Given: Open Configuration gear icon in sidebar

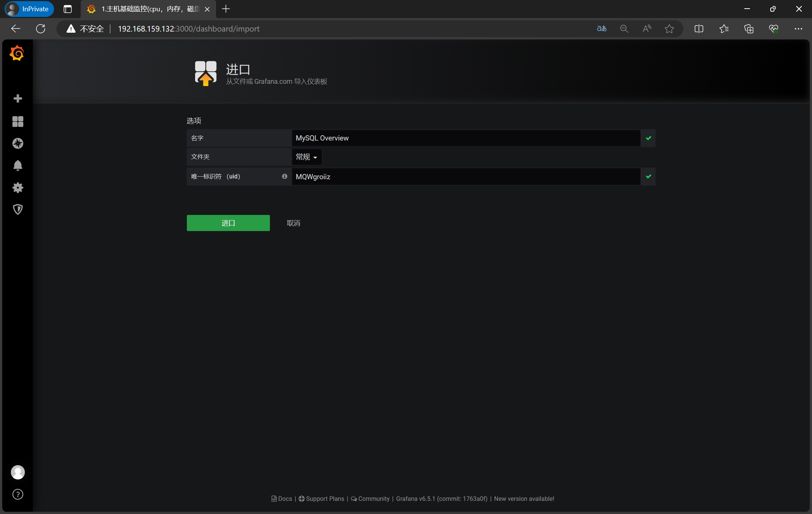Looking at the screenshot, I should [18, 187].
